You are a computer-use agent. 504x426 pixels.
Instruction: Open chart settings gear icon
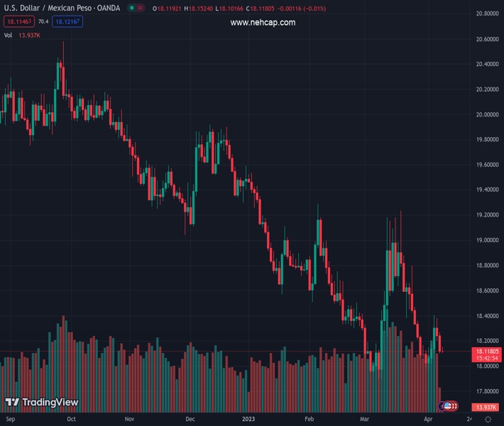coord(488,419)
